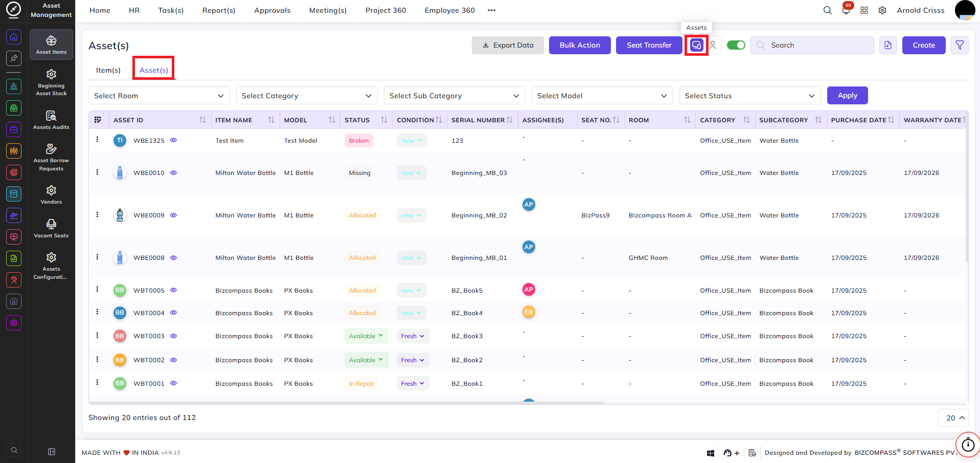
Task: Open Assets Configuration section
Action: coord(51,266)
